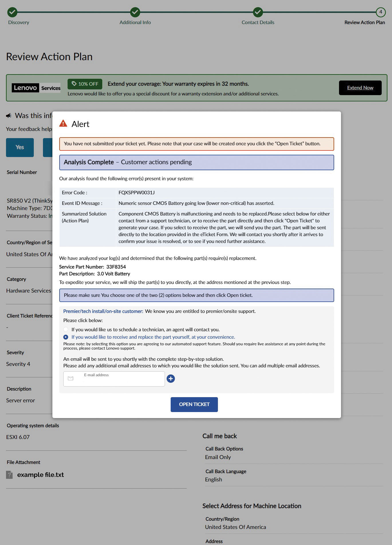Click the warranty expires in 32 months text
392x545 pixels.
click(178, 84)
